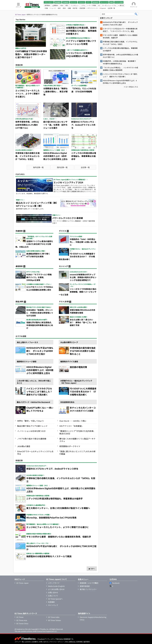Viewport: 152px width, 644px height.
Task: Open ハイブリッド磁性体で強いフラストレーション article
Action: coord(81,43)
